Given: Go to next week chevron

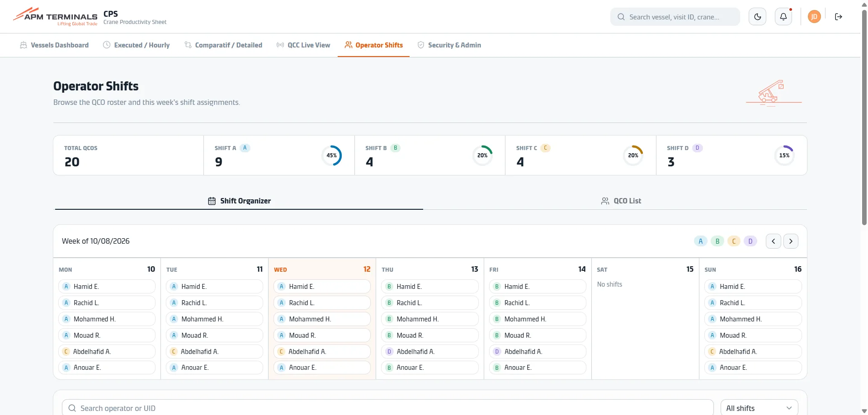Looking at the screenshot, I should pyautogui.click(x=791, y=241).
